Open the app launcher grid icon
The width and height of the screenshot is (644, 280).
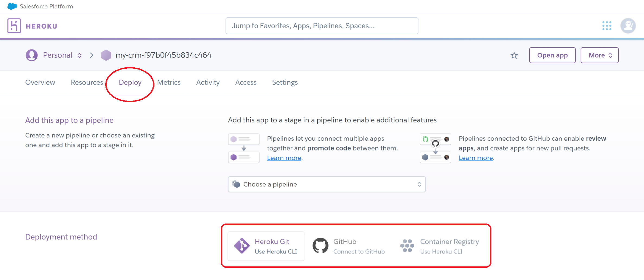pyautogui.click(x=607, y=26)
